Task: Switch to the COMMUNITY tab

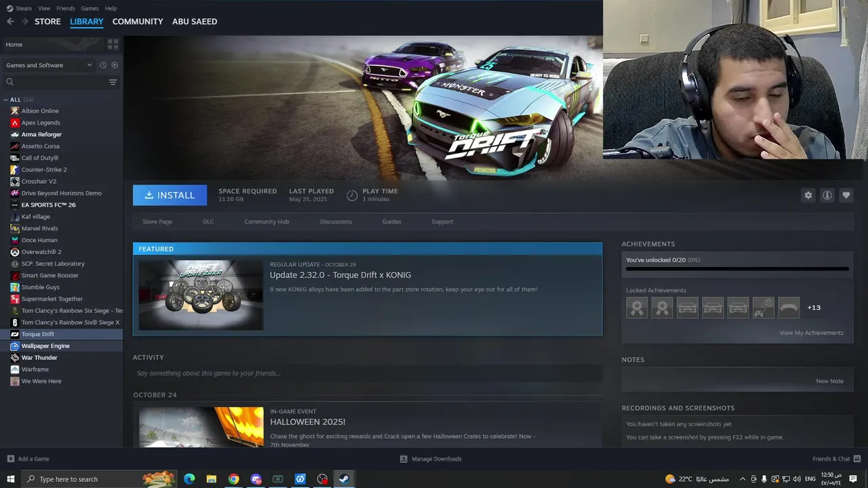Action: click(x=138, y=22)
